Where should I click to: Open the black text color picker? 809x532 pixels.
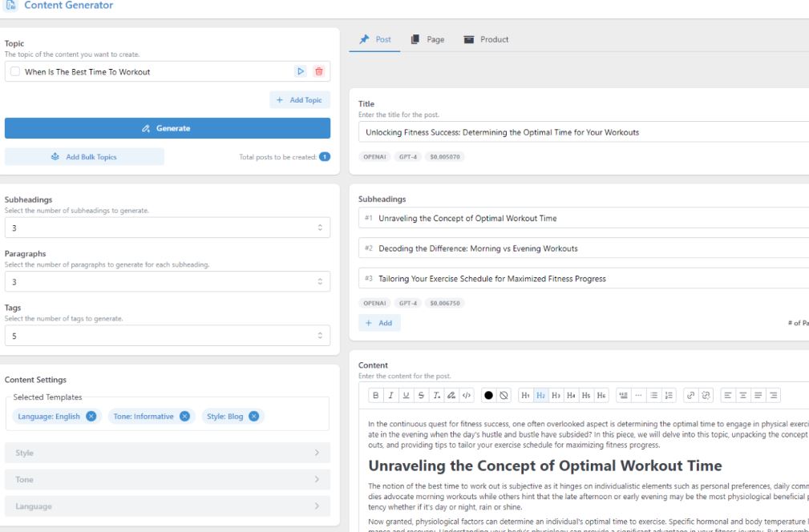[488, 395]
